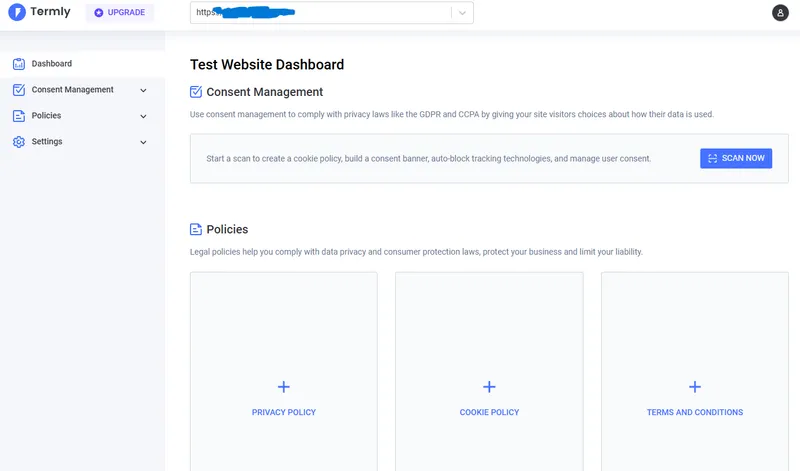The image size is (800, 471).
Task: Click the Policies sidebar document icon
Action: [19, 116]
